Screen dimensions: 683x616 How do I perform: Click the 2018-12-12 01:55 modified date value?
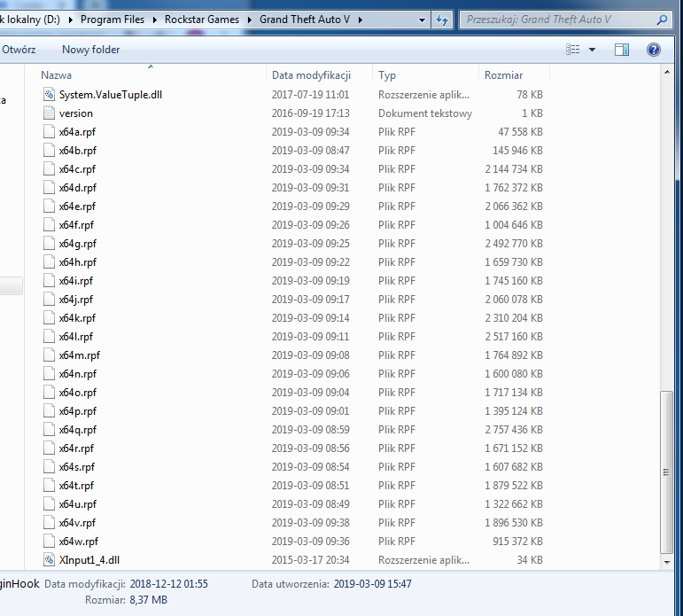[x=168, y=584]
